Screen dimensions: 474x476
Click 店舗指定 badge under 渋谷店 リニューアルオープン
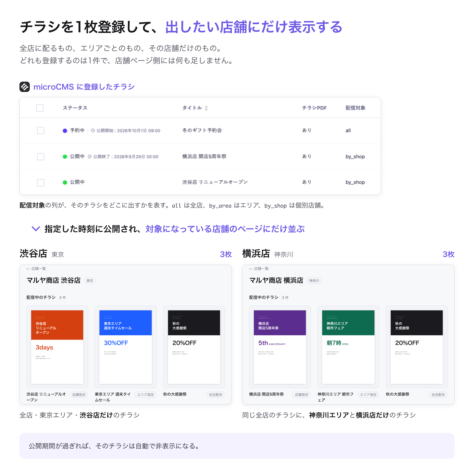tap(79, 395)
